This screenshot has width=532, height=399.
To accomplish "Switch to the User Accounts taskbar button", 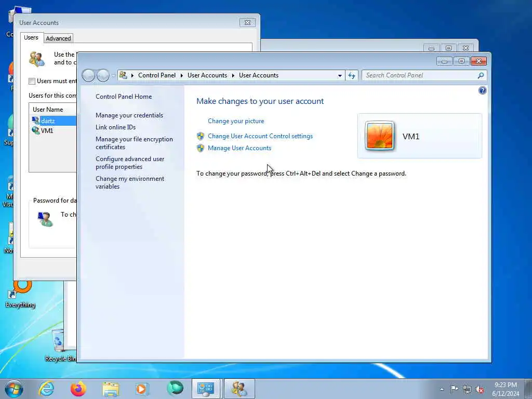I will 239,389.
